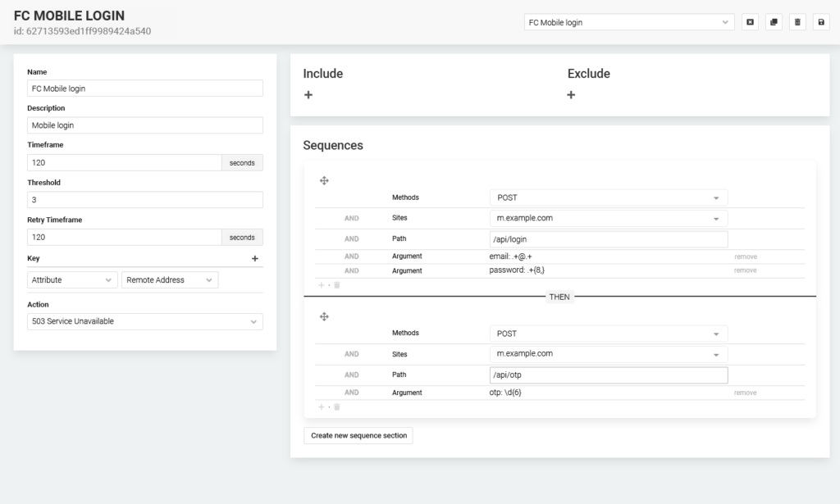
Task: Click the Threshold input showing 3
Action: point(145,200)
